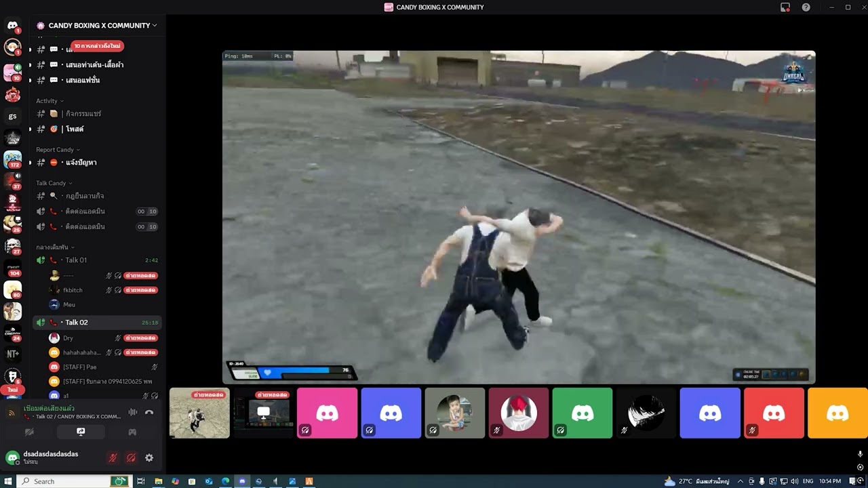Disconnect from voice with hang-up icon
This screenshot has height=488, width=868.
pyautogui.click(x=149, y=412)
